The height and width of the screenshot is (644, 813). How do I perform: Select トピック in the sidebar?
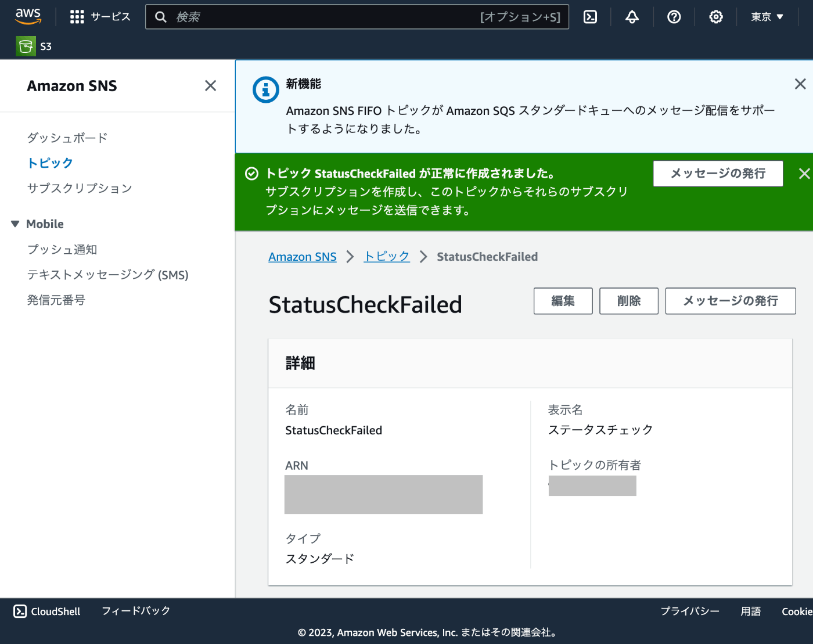[50, 163]
